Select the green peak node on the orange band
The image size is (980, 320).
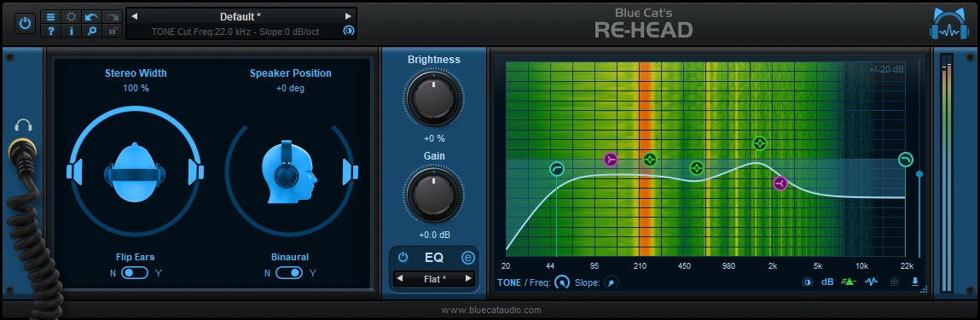[x=650, y=160]
